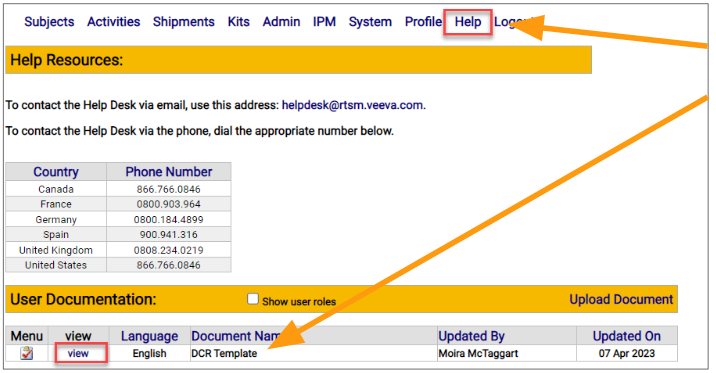Open the Help menu item

tap(468, 21)
